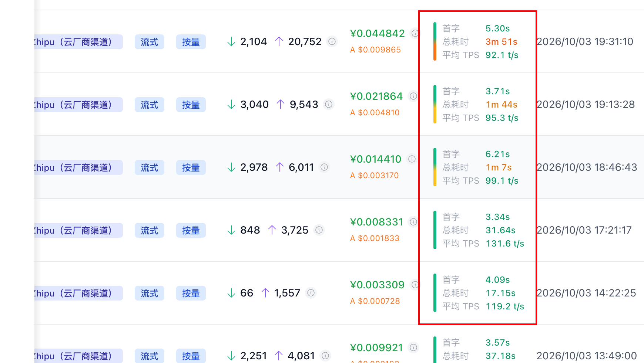Show cost details icon for ¥0.021864

(413, 96)
